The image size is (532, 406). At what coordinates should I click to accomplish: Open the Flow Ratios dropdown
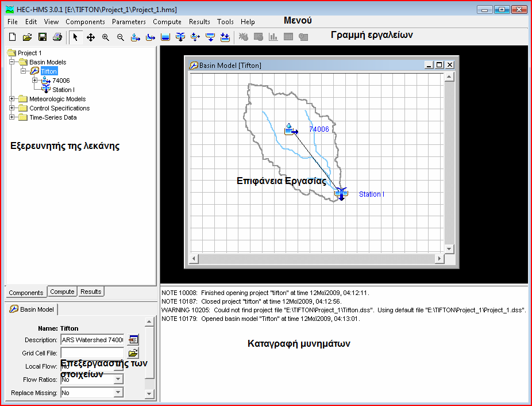coord(118,379)
